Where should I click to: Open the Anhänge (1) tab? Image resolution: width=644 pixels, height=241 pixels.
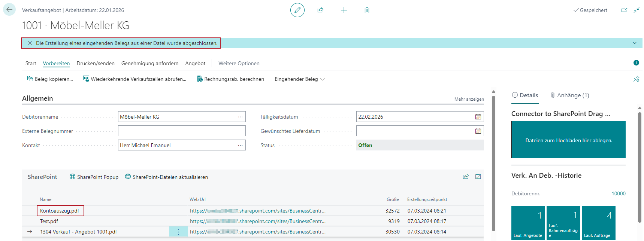point(569,95)
